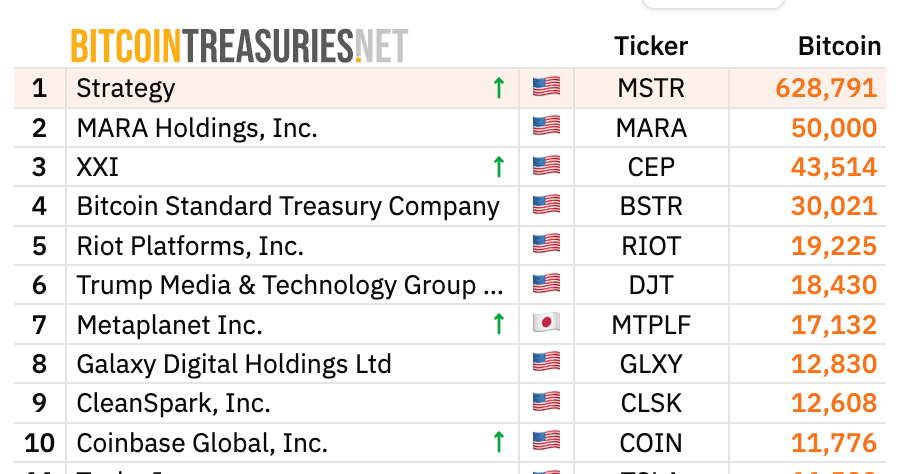The height and width of the screenshot is (474, 910).
Task: Click the US flag in Strategy row
Action: pyautogui.click(x=546, y=87)
